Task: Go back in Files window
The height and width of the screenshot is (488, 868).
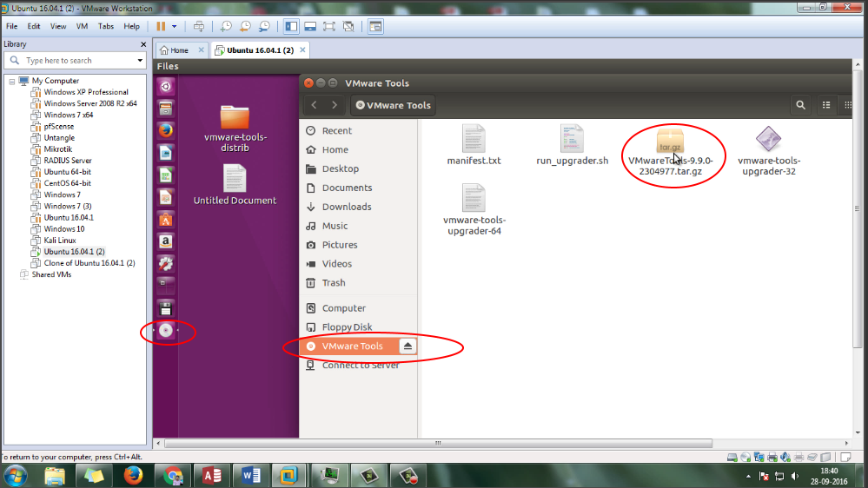Action: pyautogui.click(x=314, y=105)
